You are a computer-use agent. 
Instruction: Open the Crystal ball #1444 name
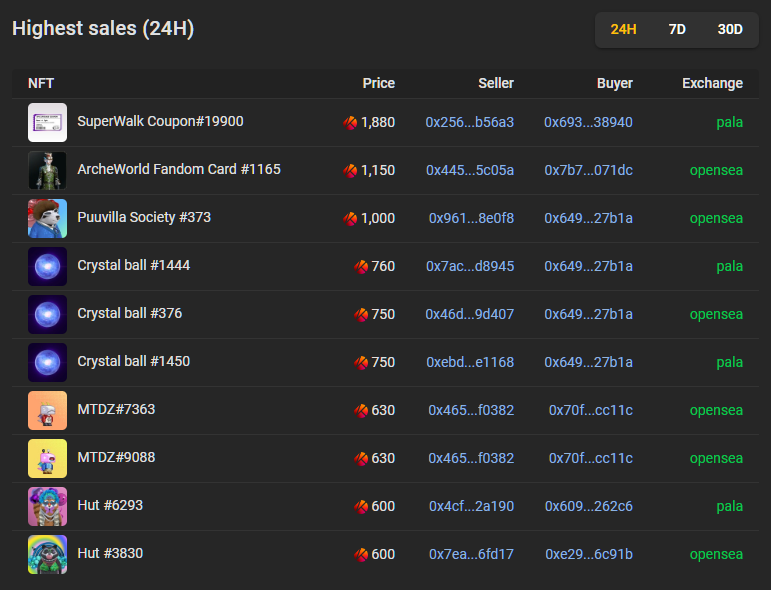[134, 266]
